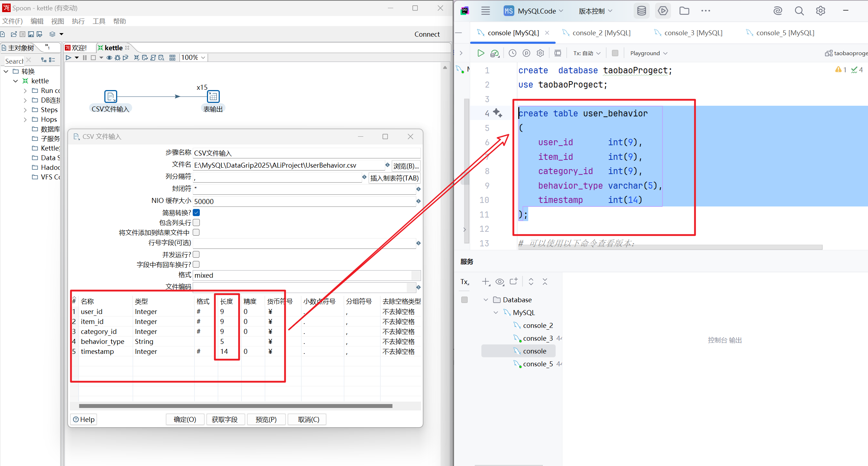Open query history clock icon
Viewport: 868px width, 466px height.
512,53
